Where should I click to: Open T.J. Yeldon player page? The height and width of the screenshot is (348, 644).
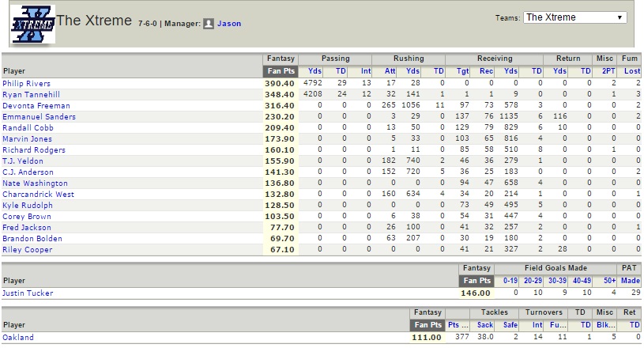[x=23, y=161]
